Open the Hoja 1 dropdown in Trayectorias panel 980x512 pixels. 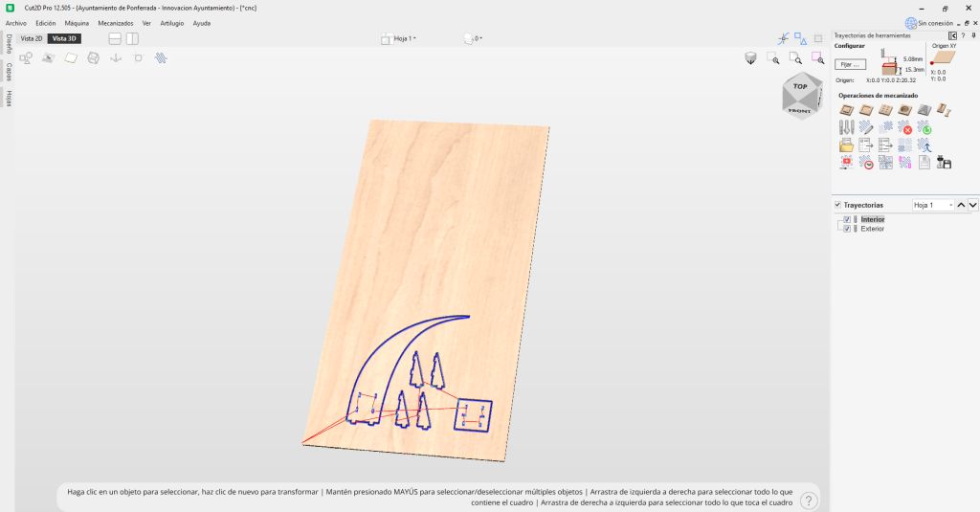tap(932, 205)
